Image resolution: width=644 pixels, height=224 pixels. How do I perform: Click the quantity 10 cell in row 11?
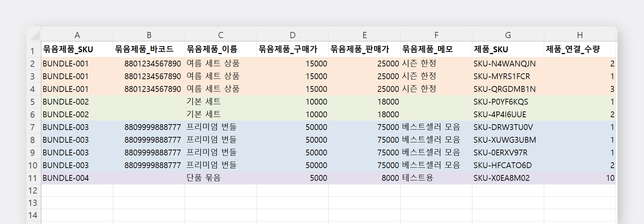point(580,178)
